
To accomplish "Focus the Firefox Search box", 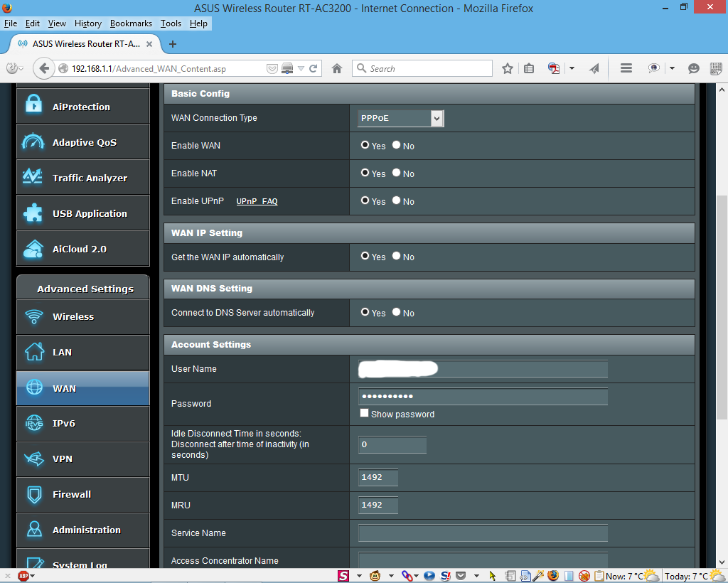I will coord(422,69).
